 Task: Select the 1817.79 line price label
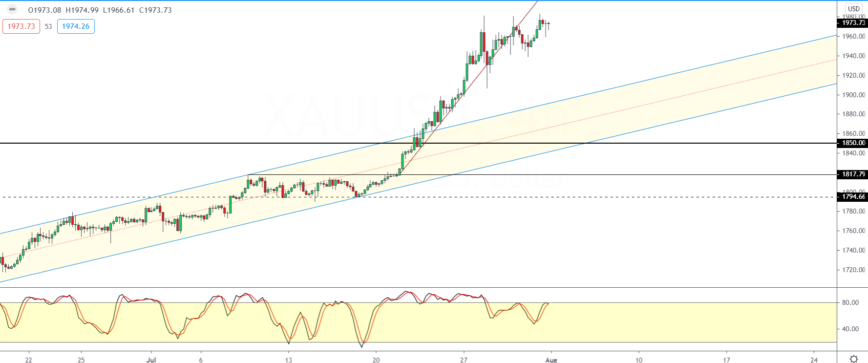(853, 174)
